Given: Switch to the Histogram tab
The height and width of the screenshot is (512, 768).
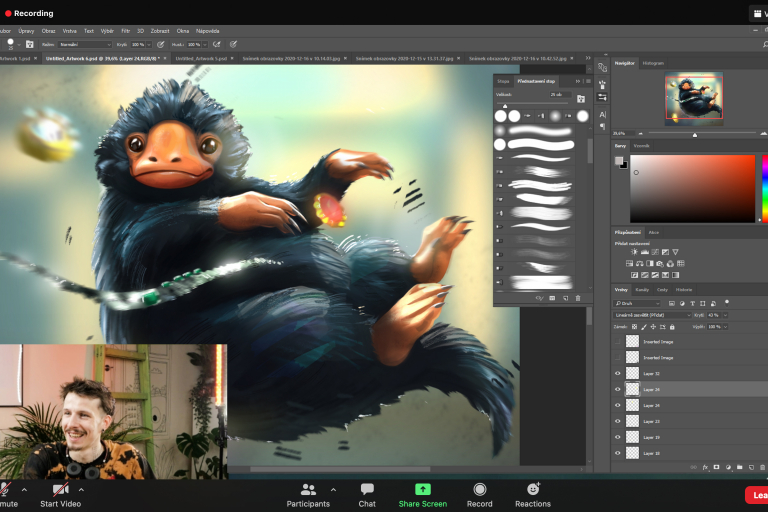Looking at the screenshot, I should coord(653,62).
